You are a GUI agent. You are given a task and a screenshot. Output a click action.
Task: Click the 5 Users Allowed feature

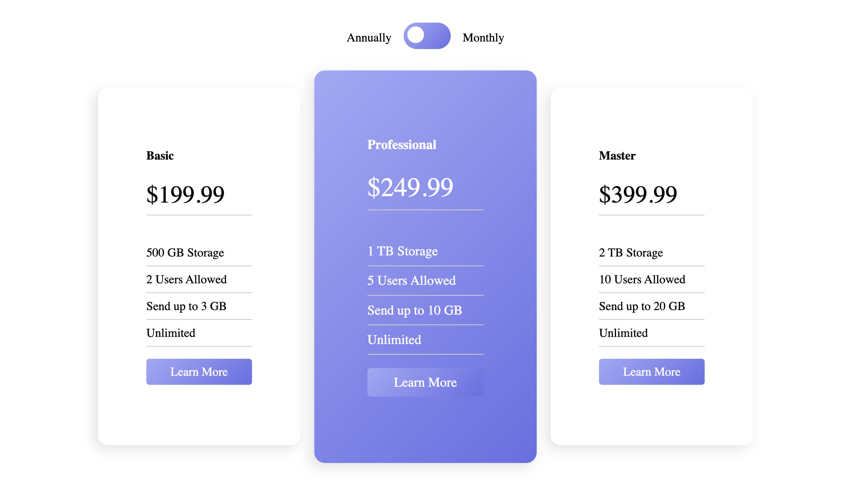pyautogui.click(x=411, y=280)
